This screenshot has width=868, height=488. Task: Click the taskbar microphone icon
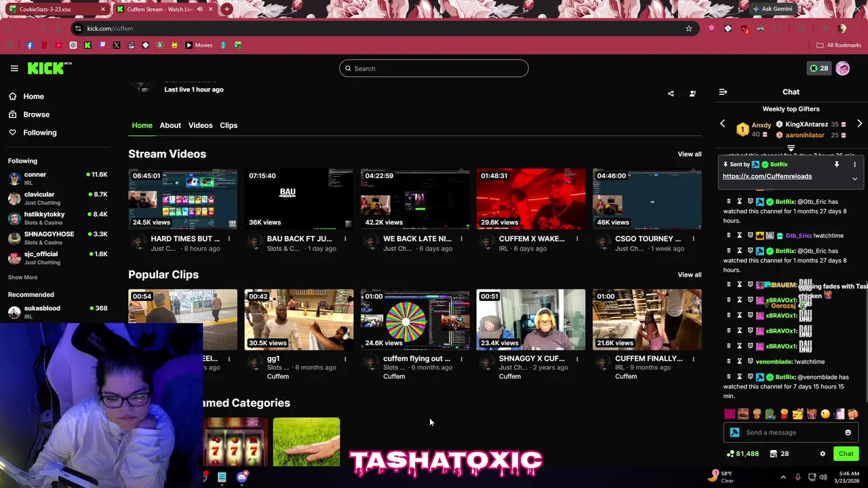tap(797, 477)
